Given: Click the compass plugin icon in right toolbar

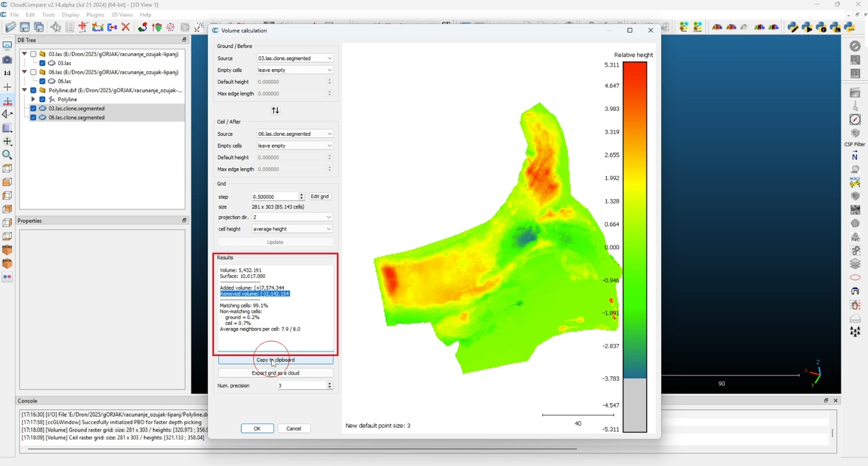Looking at the screenshot, I should [855, 119].
